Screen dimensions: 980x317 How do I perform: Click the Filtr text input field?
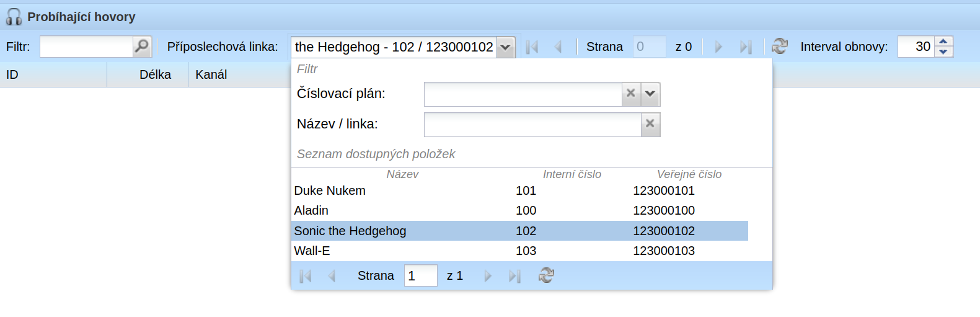coord(87,47)
